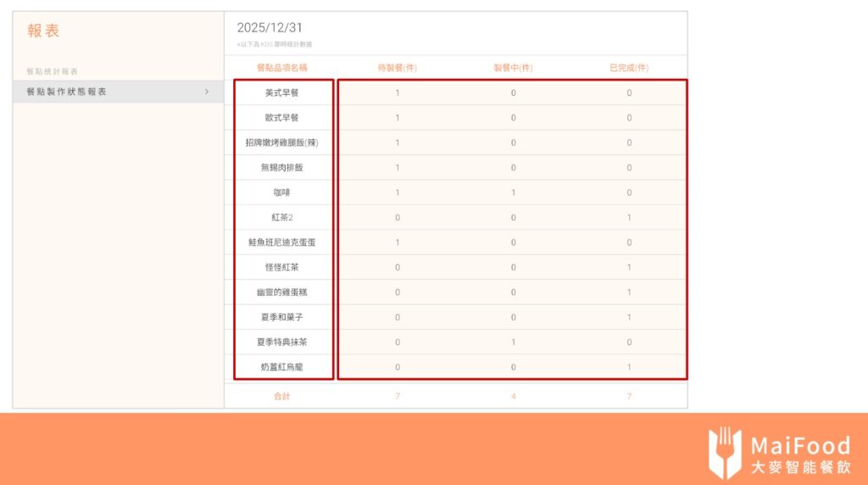Viewport: 868px width, 485px height.
Task: Click the 已完成(件) column header
Action: [x=629, y=68]
